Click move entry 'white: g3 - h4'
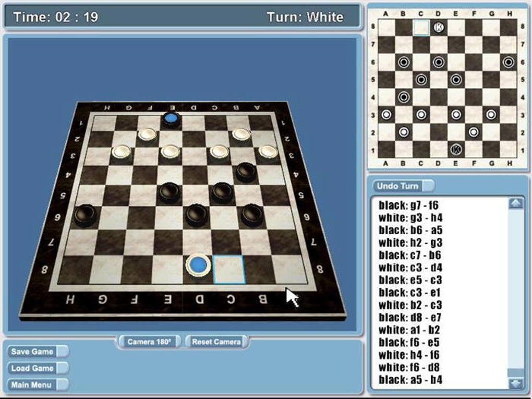This screenshot has width=532, height=399. pos(410,217)
